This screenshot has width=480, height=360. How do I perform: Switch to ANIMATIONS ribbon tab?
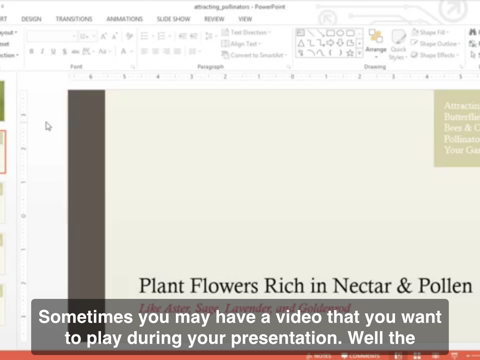pos(125,19)
